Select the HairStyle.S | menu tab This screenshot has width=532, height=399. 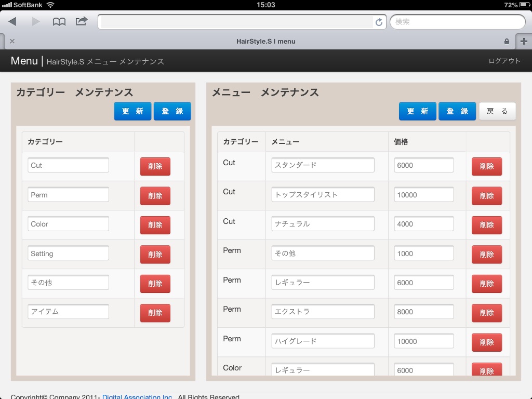pos(265,41)
